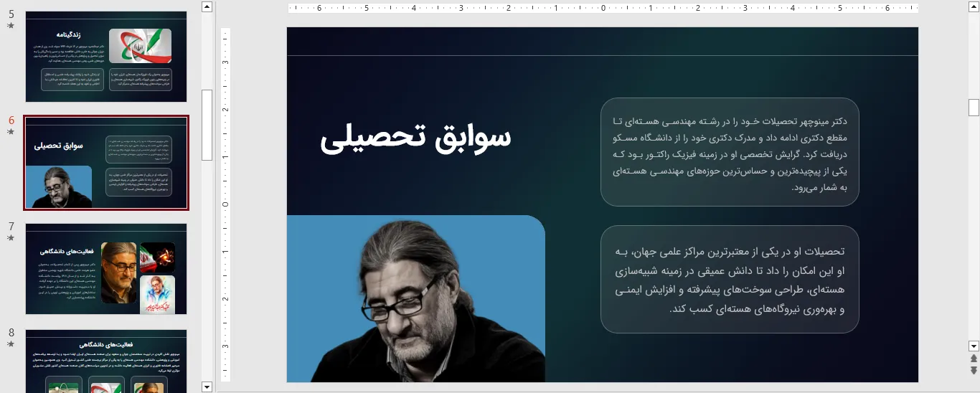
Task: Open slide 8 thumbnail at bottom of panel
Action: [x=106, y=361]
